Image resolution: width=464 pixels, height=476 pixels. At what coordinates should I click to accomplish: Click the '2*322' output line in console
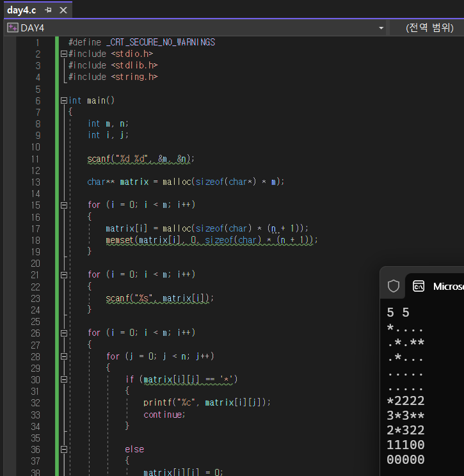405,430
